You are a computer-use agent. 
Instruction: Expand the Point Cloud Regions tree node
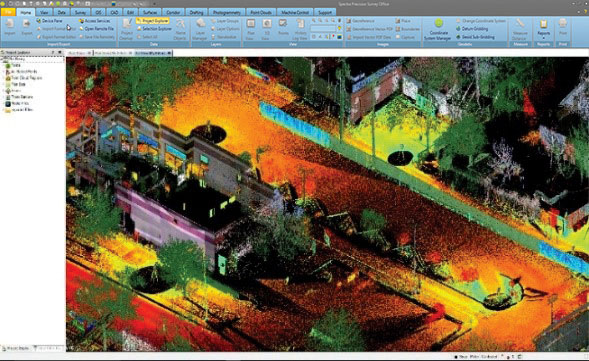tap(3, 78)
